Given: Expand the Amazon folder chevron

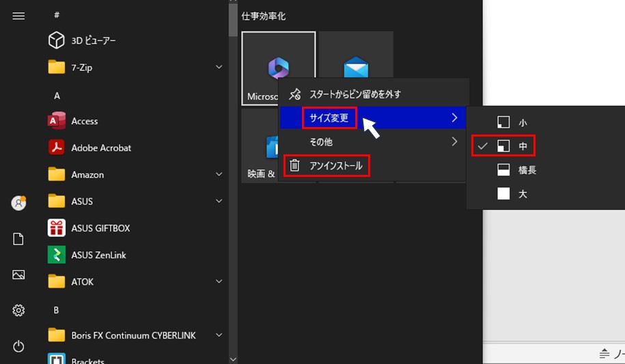Looking at the screenshot, I should (219, 174).
